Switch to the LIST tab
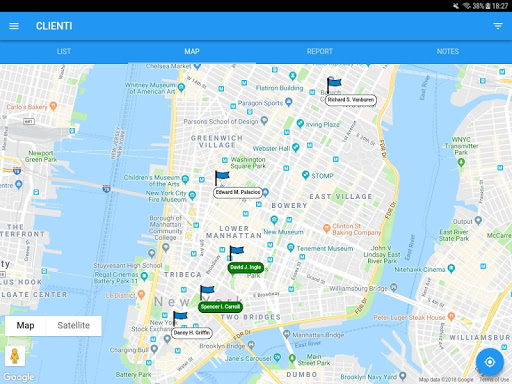Viewport: 512px width, 384px height. [64, 51]
